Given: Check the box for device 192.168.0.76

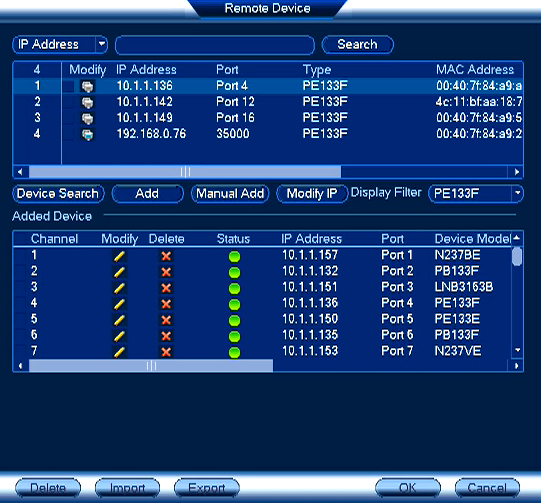Looking at the screenshot, I should (68, 134).
